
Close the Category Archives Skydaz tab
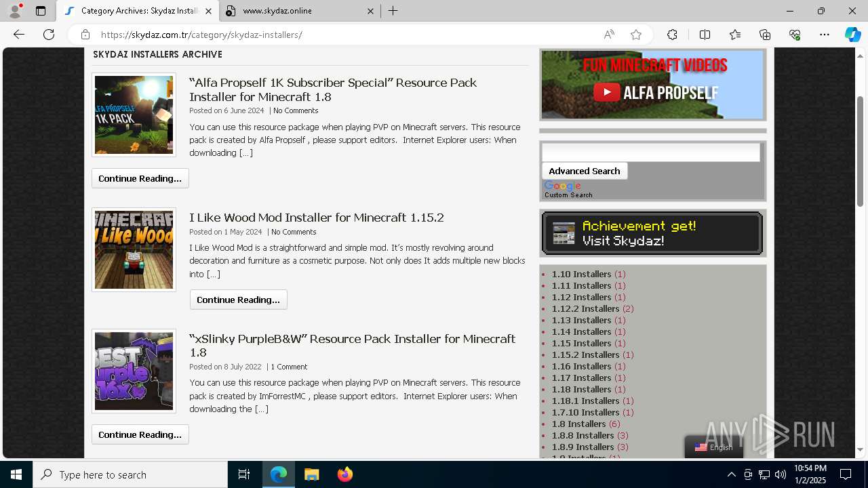(208, 11)
